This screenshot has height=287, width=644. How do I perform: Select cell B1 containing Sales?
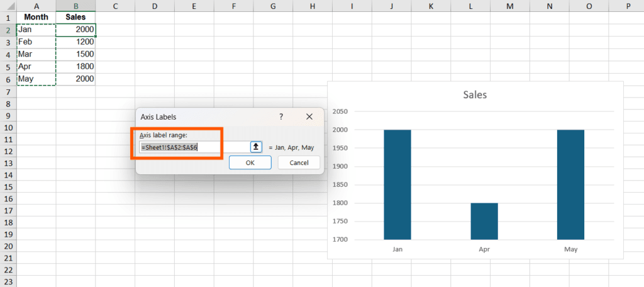pyautogui.click(x=75, y=17)
